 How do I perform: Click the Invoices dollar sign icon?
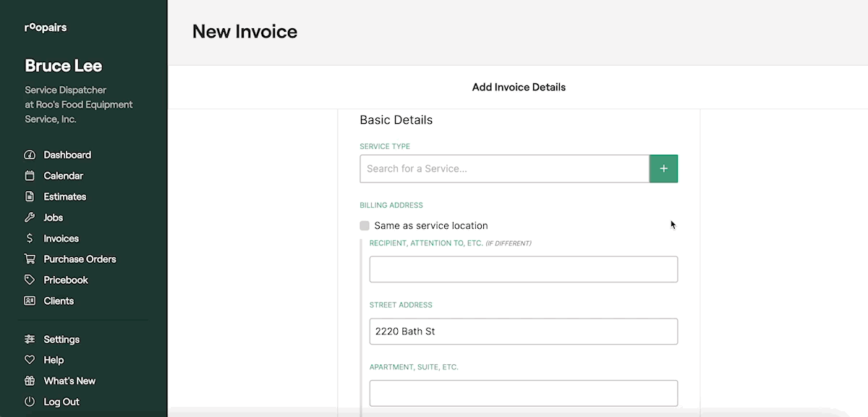click(30, 239)
